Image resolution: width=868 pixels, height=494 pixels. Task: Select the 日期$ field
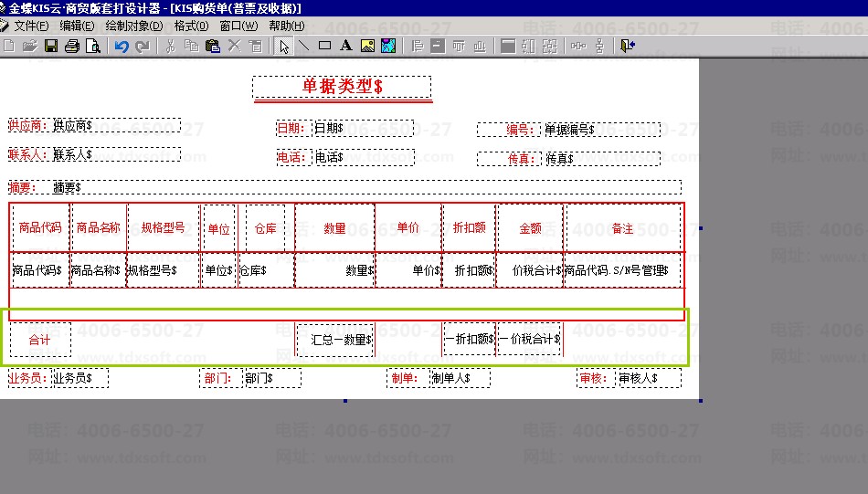click(x=363, y=129)
